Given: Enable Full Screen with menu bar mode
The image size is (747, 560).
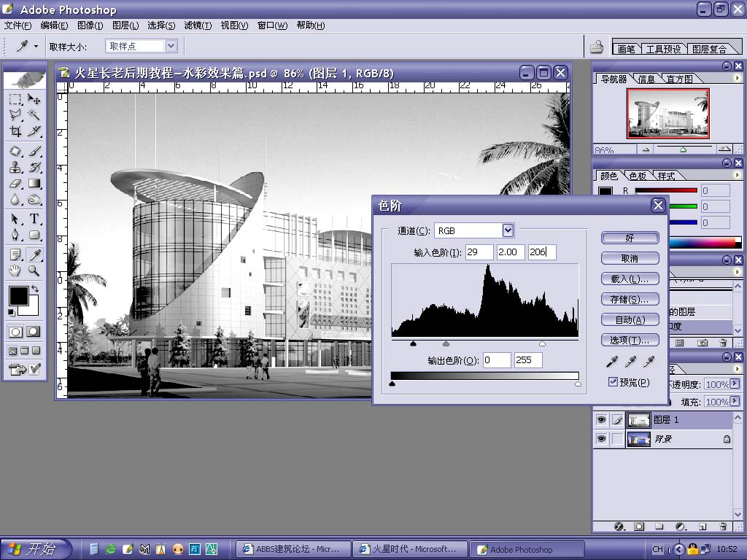Looking at the screenshot, I should click(x=25, y=351).
